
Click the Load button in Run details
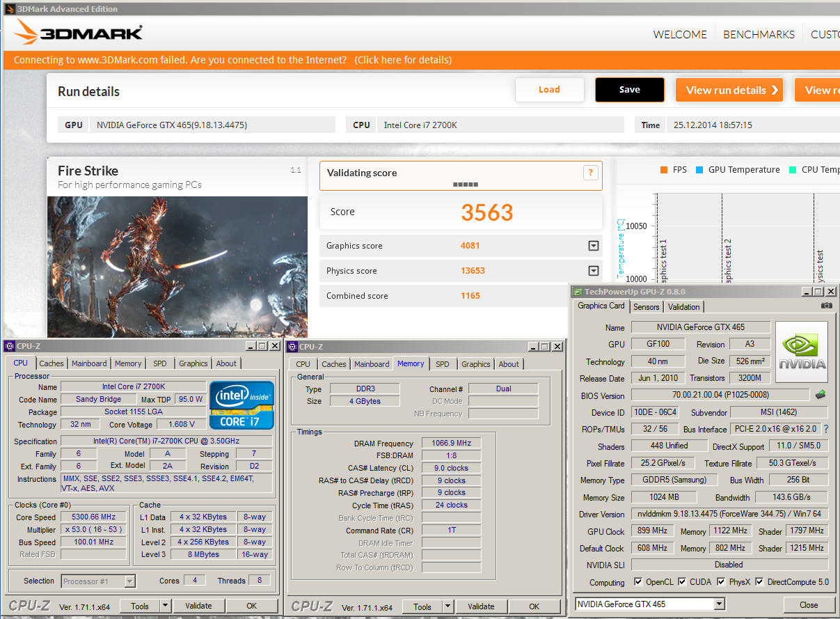tap(549, 90)
